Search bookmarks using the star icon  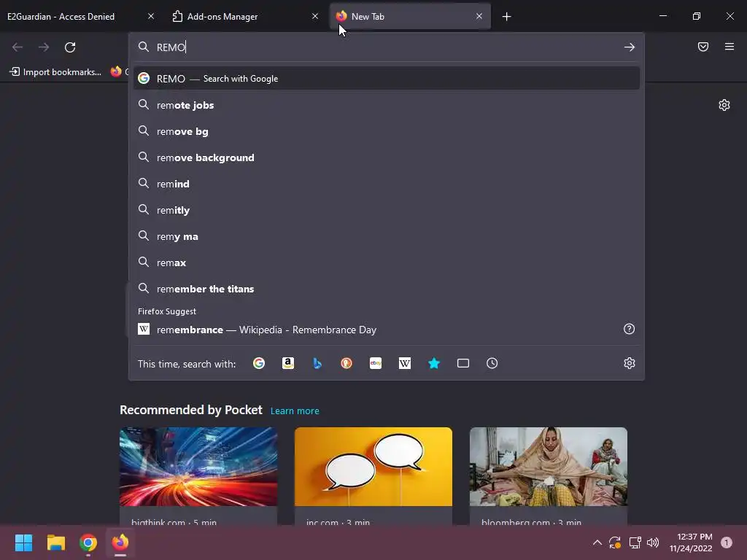point(434,363)
